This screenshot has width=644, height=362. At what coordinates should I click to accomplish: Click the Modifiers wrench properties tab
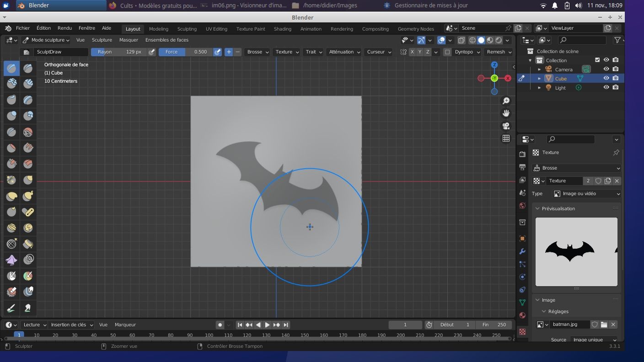point(522,251)
